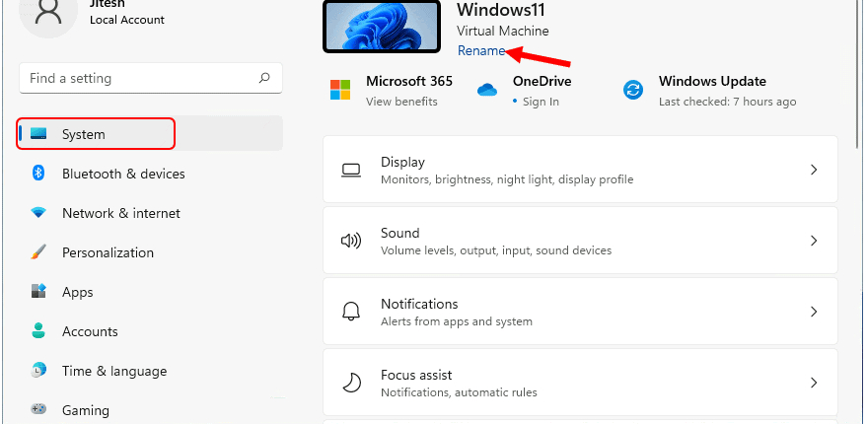The height and width of the screenshot is (424, 868).
Task: Click the Bluetooth icon in sidebar
Action: coord(38,174)
